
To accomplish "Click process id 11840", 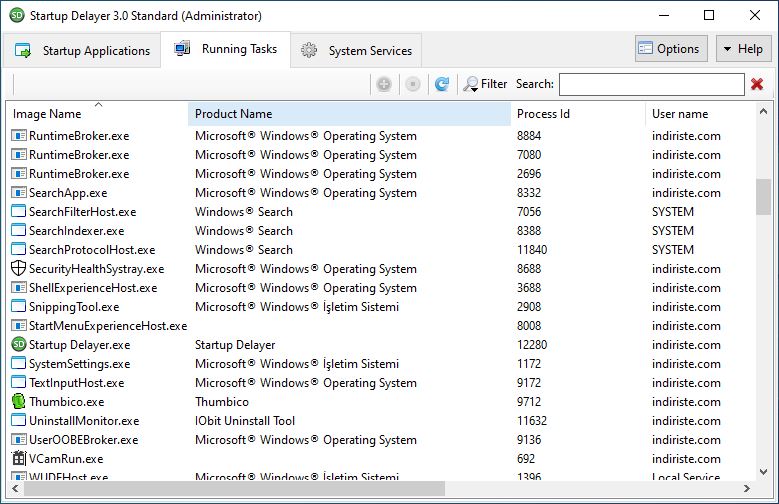I will [x=532, y=250].
